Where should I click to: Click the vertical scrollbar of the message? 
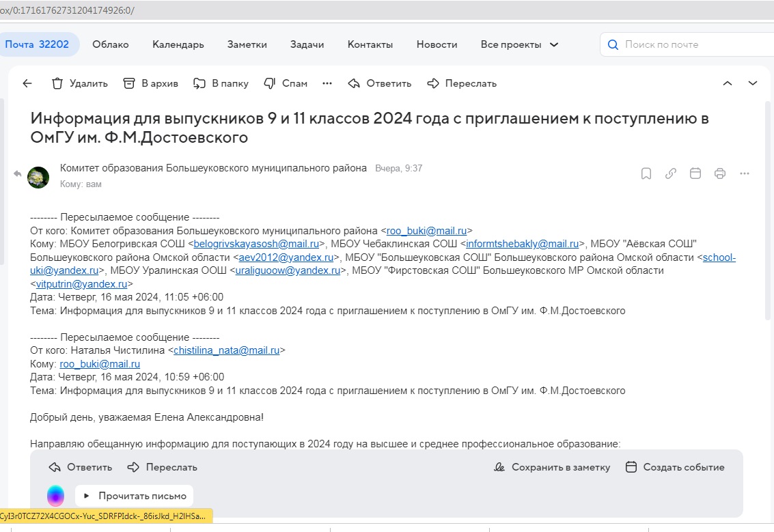coord(767,210)
